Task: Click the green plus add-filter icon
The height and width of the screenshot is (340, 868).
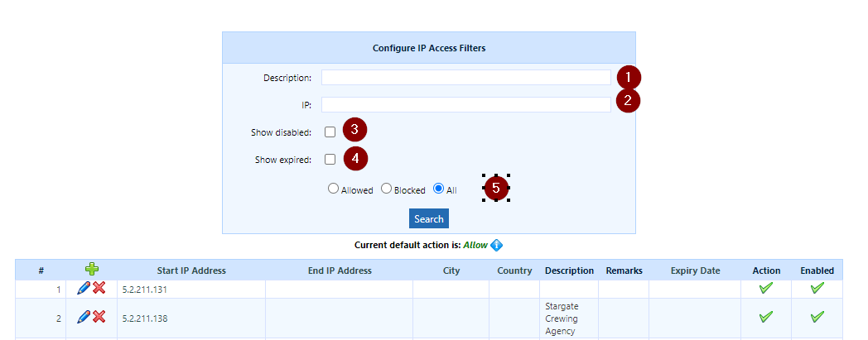Action: 92,270
